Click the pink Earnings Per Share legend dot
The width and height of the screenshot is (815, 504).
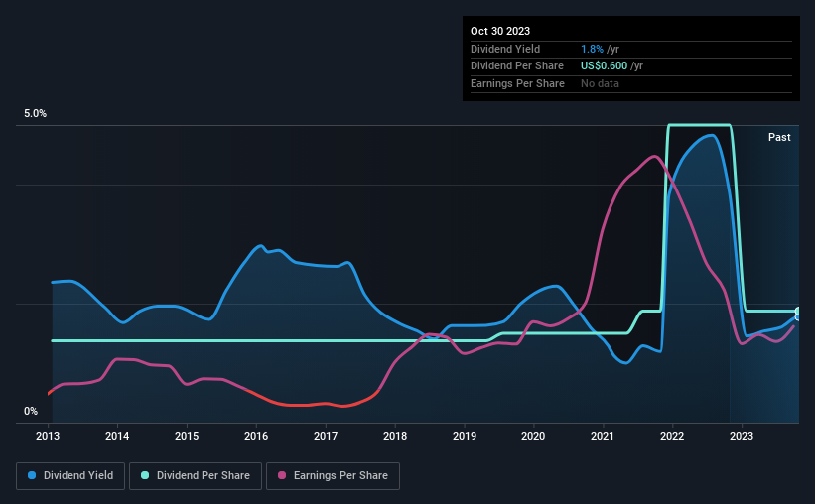(282, 475)
